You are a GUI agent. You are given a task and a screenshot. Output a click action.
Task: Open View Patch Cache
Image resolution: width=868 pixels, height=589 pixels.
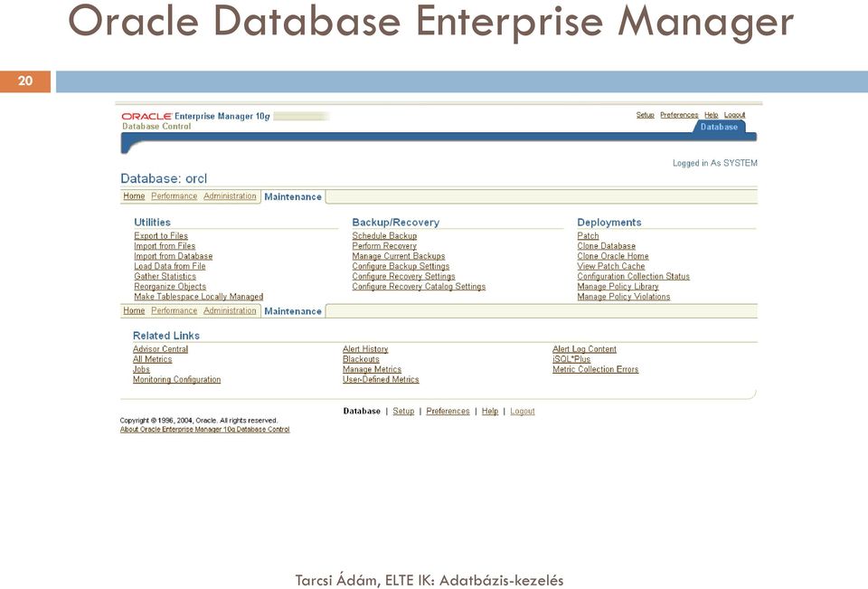pos(611,266)
